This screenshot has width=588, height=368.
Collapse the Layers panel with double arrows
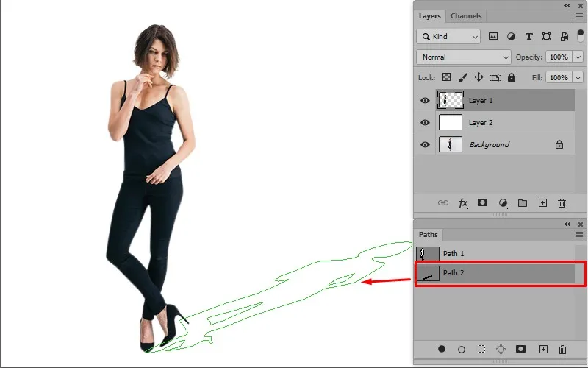point(567,5)
